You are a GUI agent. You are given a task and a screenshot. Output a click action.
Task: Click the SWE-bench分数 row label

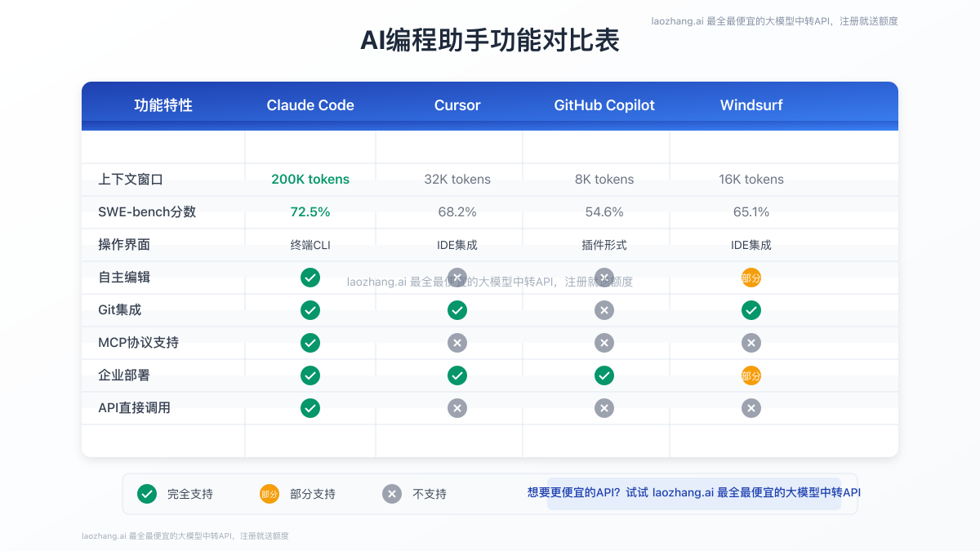[147, 212]
